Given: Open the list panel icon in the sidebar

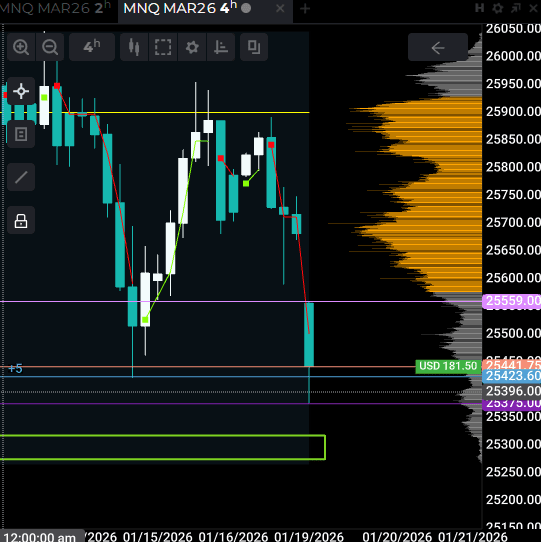Looking at the screenshot, I should (x=21, y=134).
